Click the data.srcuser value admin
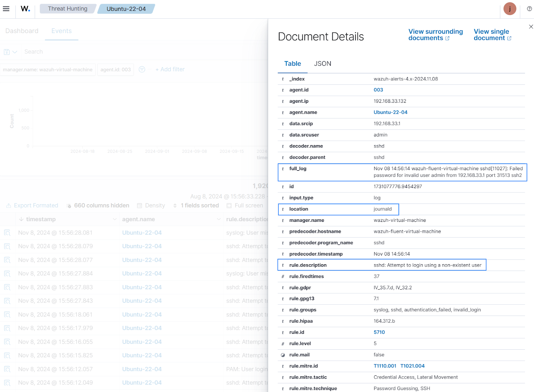Viewport: 534px width, 392px height. (380, 135)
